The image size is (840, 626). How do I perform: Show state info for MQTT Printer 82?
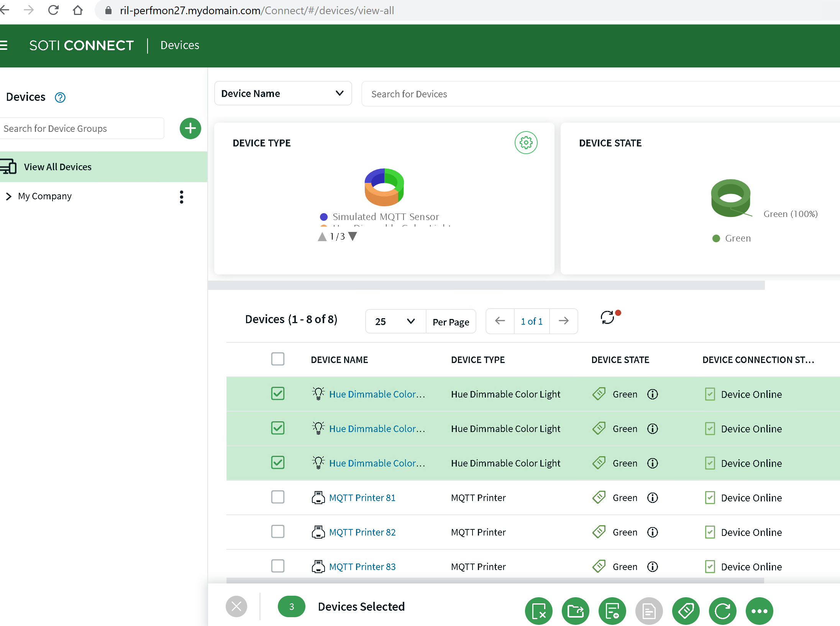653,532
